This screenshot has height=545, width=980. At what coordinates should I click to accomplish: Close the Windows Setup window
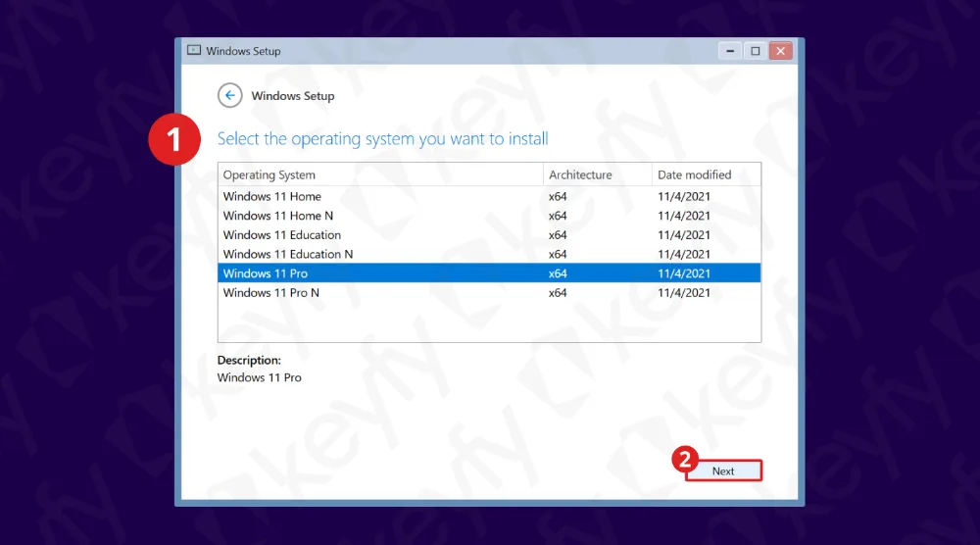(781, 51)
